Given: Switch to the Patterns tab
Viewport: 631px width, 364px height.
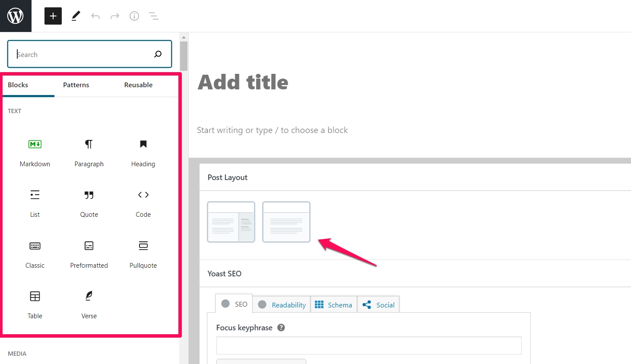Looking at the screenshot, I should [76, 85].
